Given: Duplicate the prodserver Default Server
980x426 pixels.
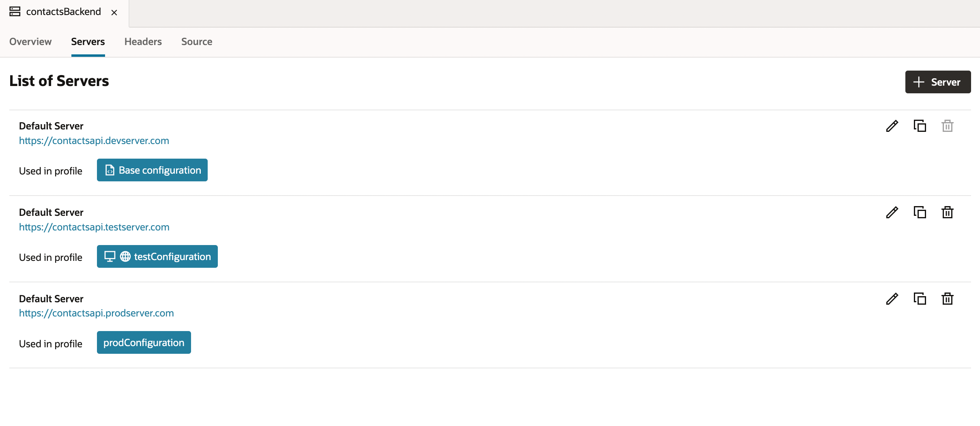Looking at the screenshot, I should pyautogui.click(x=920, y=299).
